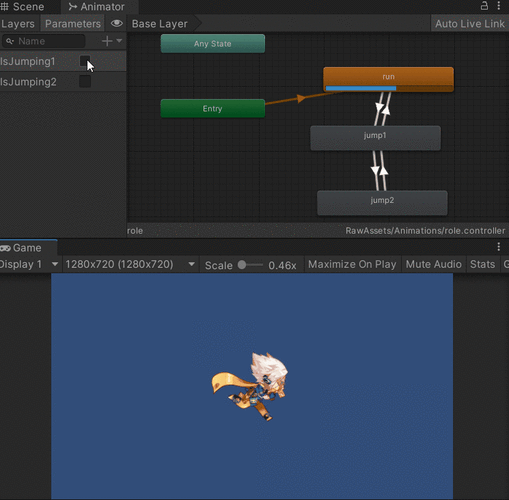Add a new parameter with plus icon
Viewport: 509px width, 500px height.
pos(107,41)
